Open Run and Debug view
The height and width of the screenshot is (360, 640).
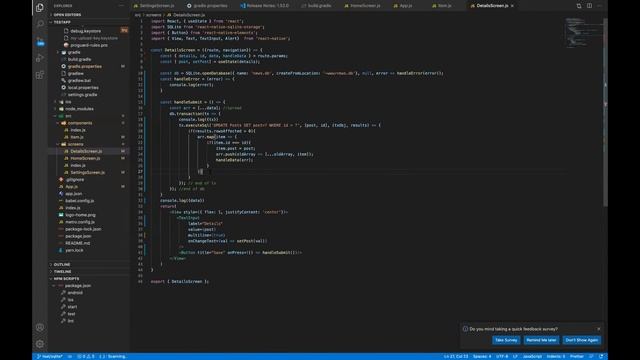click(x=40, y=58)
